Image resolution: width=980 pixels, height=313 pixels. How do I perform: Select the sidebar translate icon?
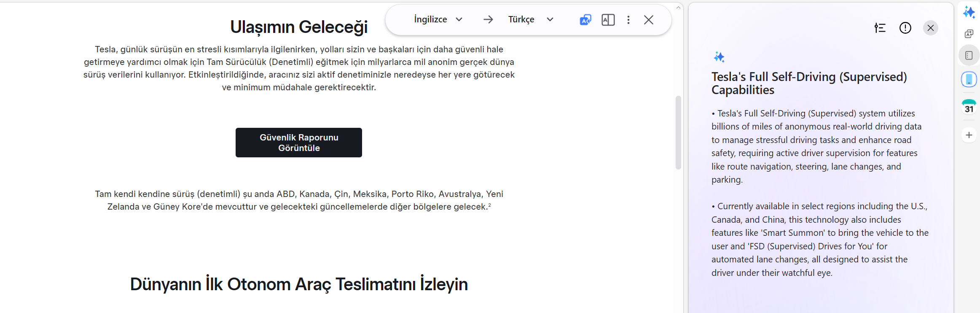[x=969, y=34]
